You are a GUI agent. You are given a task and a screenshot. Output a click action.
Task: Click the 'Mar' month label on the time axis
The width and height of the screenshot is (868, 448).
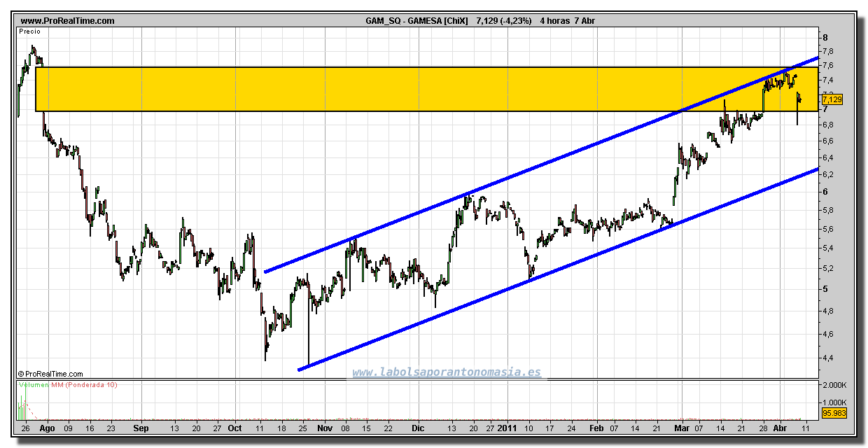[681, 428]
